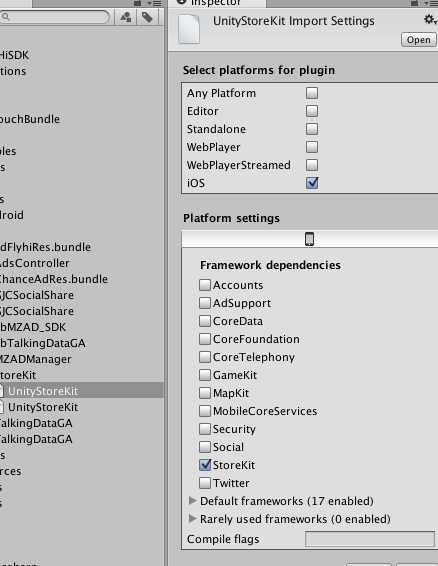Screen dimensions: 438x566
Task: Click the Inspector panel lock icon
Action: pos(415,3)
